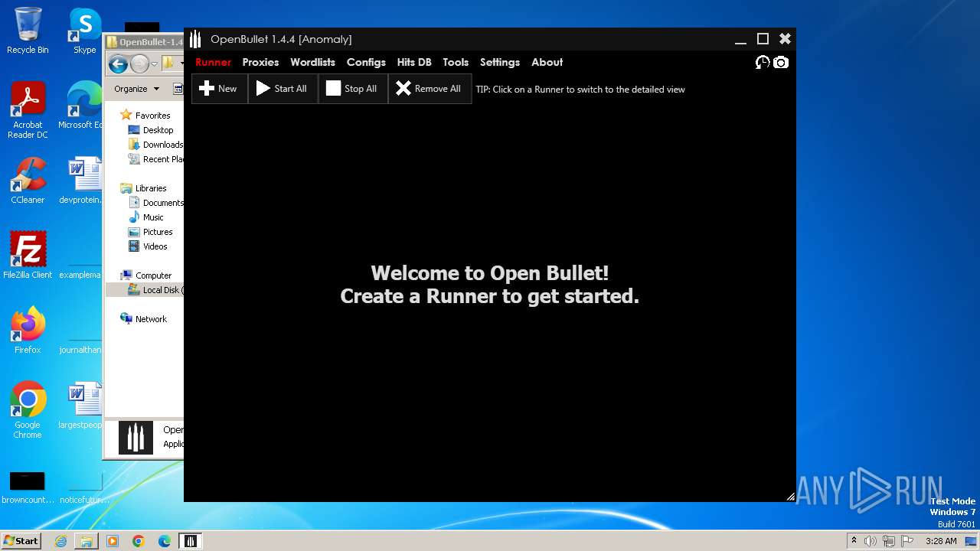Open Windows Media Player taskbar icon
Image resolution: width=980 pixels, height=551 pixels.
click(113, 541)
